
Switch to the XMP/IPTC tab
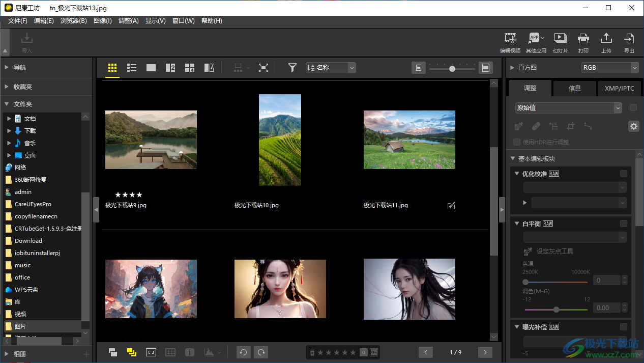point(620,88)
